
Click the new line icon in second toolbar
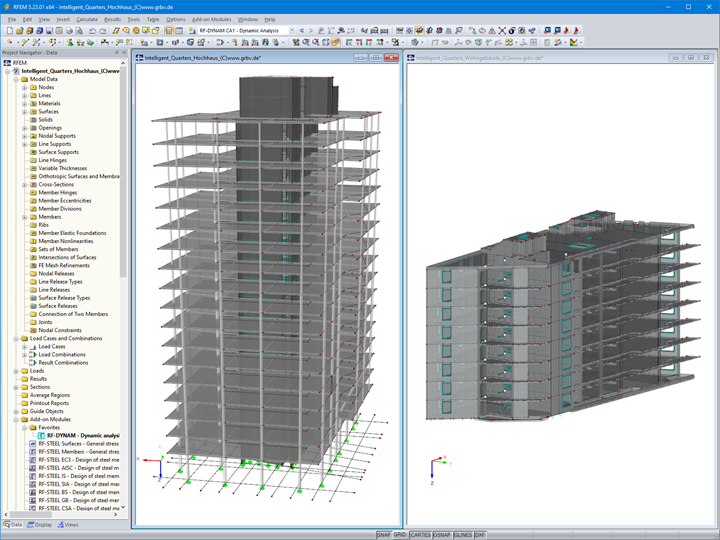25,42
